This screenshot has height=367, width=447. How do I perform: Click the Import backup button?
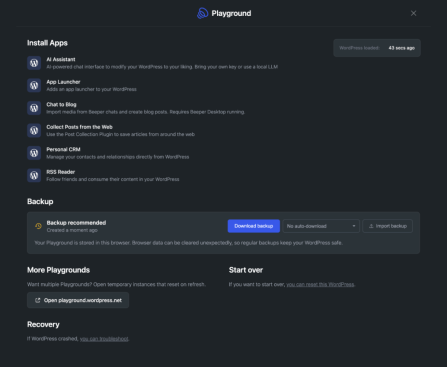tap(388, 226)
